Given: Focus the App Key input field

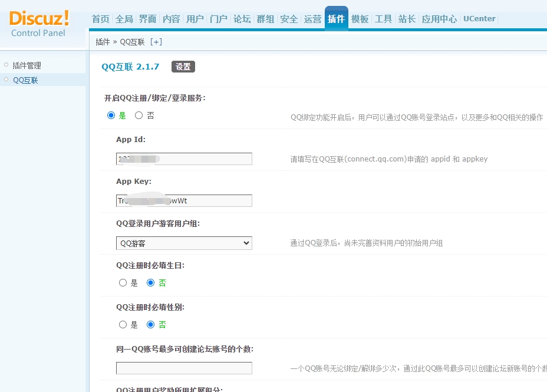Looking at the screenshot, I should click(184, 201).
